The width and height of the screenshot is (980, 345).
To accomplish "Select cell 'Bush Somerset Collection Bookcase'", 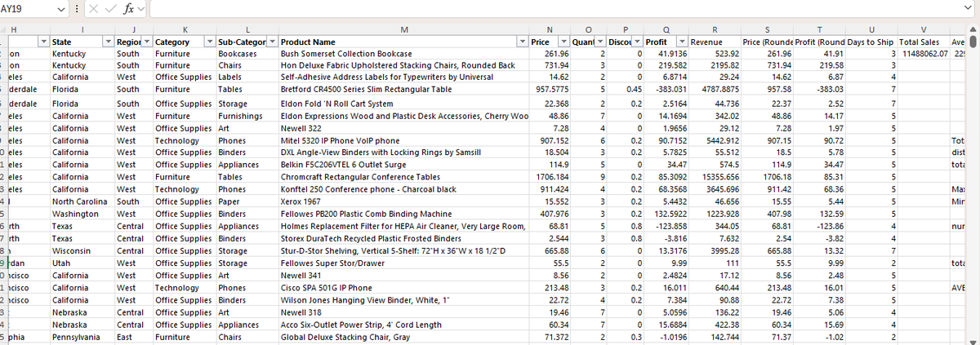I will 403,53.
